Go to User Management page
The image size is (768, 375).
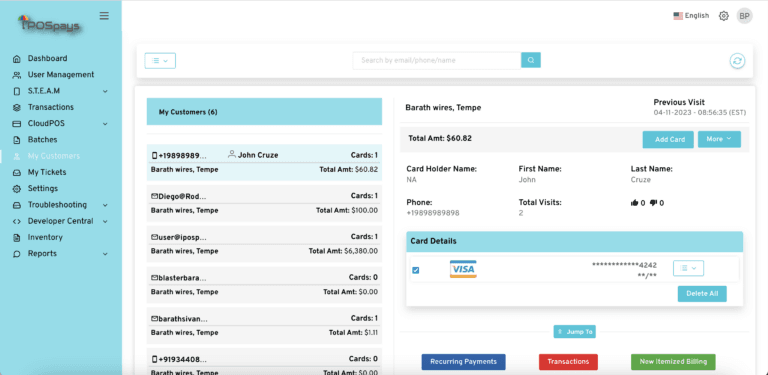(61, 74)
